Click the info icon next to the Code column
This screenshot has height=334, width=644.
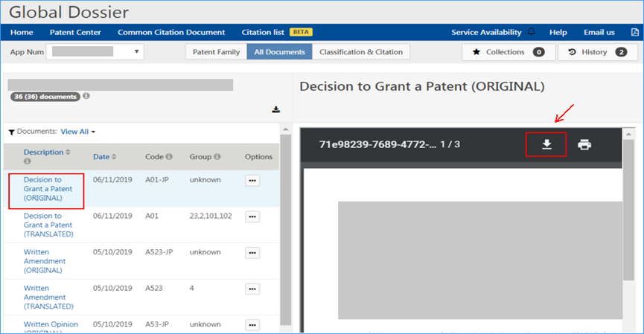coord(169,156)
